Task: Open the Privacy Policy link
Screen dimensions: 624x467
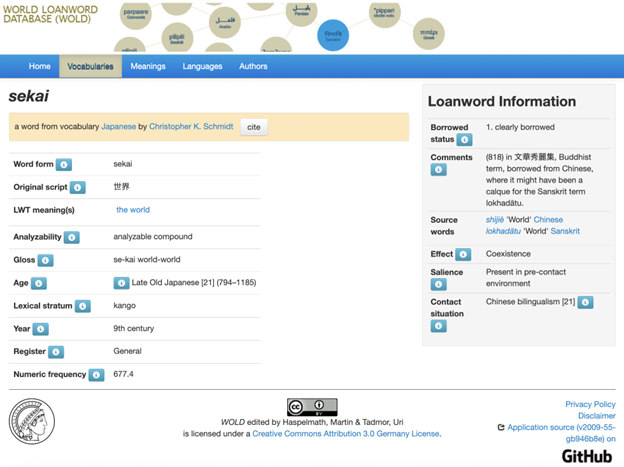Action: click(590, 404)
